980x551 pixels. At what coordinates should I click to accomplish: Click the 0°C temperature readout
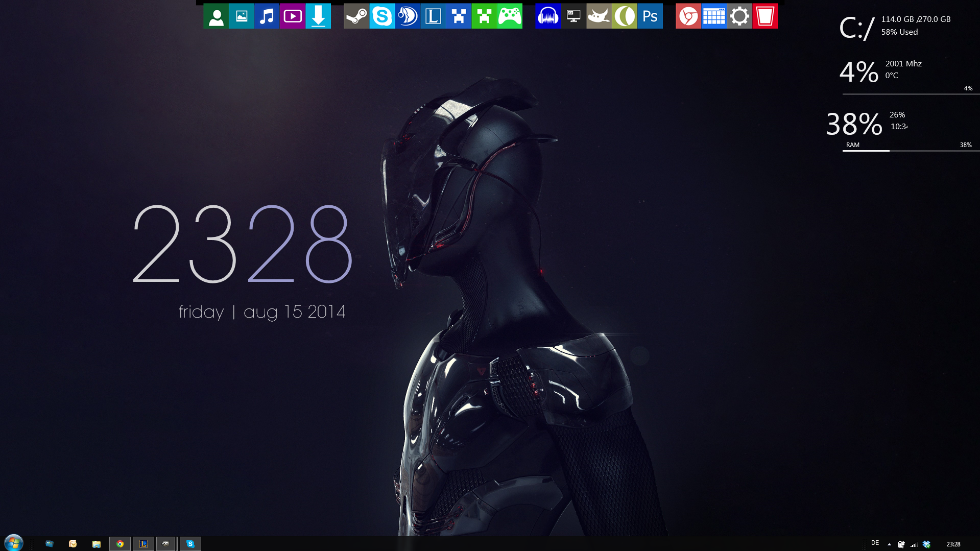point(892,76)
